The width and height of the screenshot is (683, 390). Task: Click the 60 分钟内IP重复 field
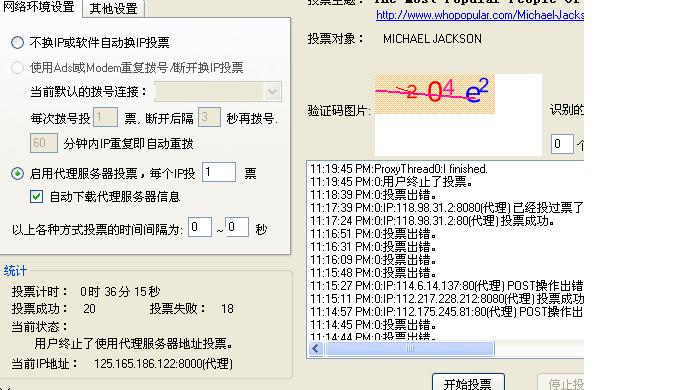point(44,143)
